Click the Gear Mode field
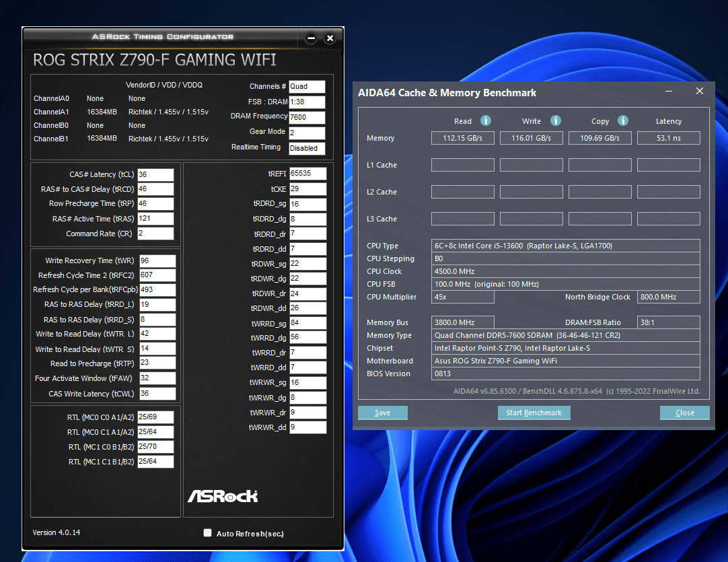 [307, 133]
